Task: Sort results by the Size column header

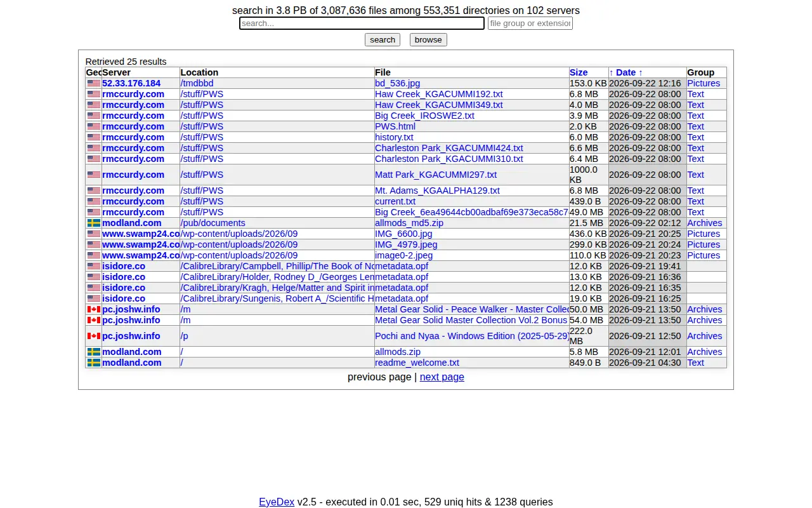Action: pyautogui.click(x=579, y=72)
